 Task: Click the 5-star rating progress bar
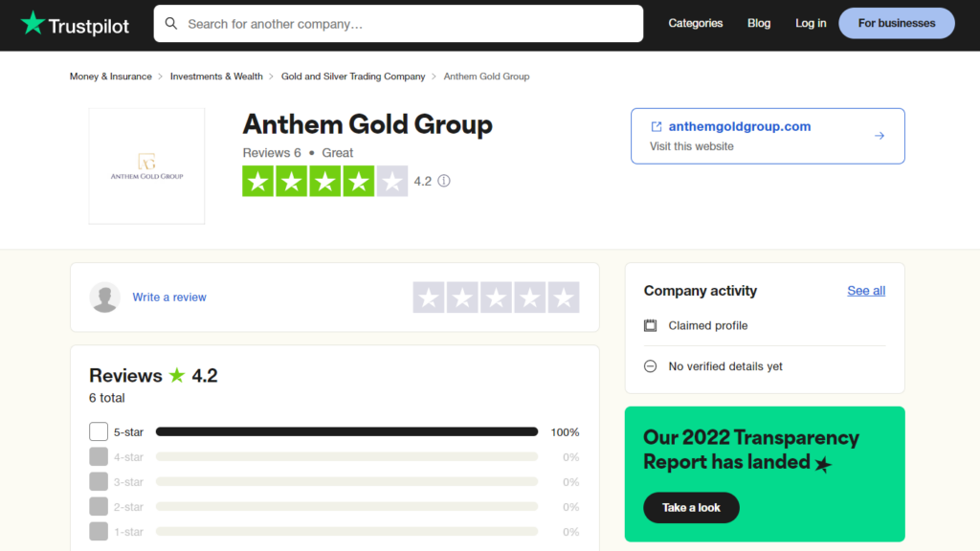346,431
